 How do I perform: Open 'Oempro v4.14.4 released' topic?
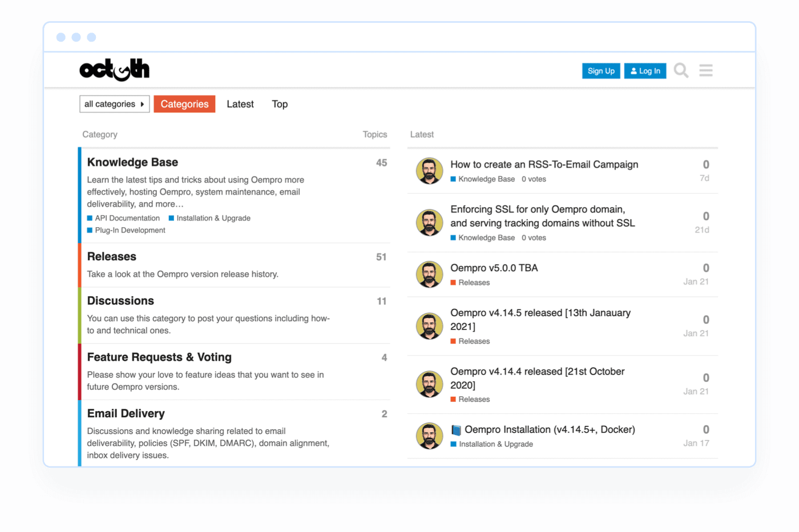[538, 378]
